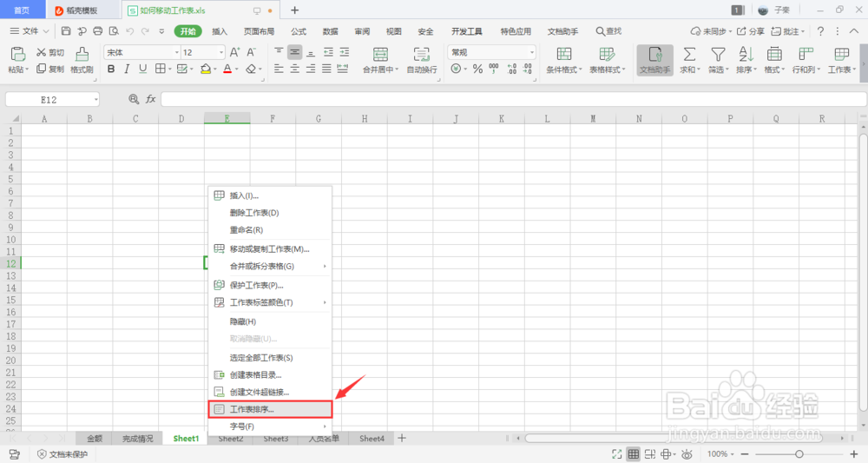Open the font size 12 dropdown

coord(220,52)
